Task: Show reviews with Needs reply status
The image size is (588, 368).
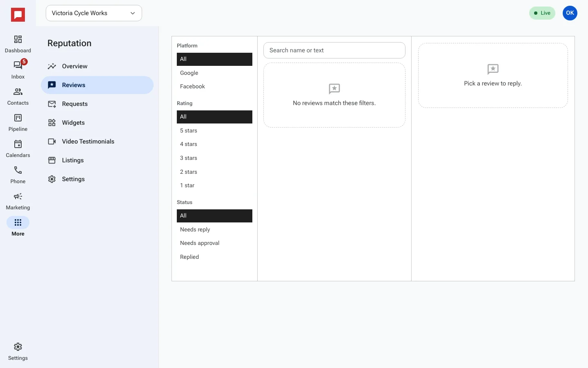Action: (x=214, y=229)
